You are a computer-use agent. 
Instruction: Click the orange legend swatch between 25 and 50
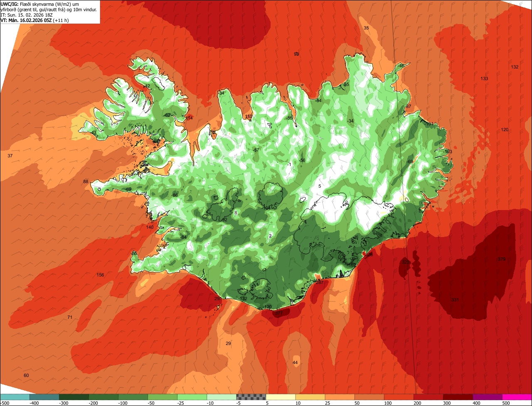[340, 397]
